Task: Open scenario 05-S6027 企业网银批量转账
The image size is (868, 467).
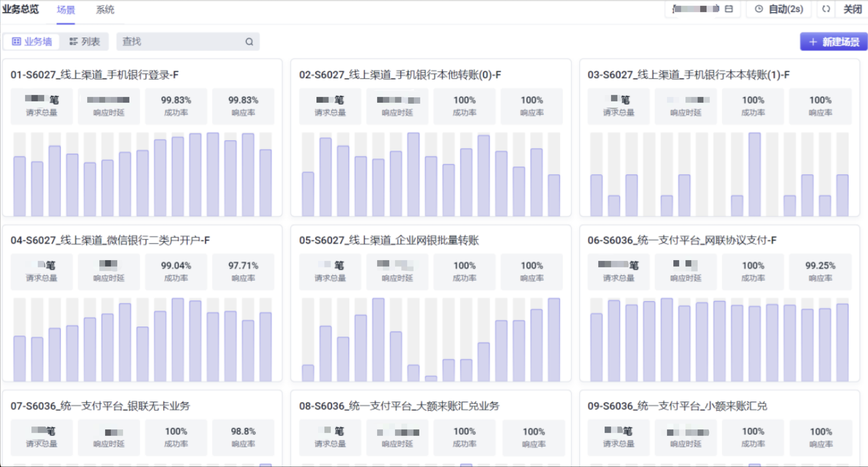Action: point(389,240)
